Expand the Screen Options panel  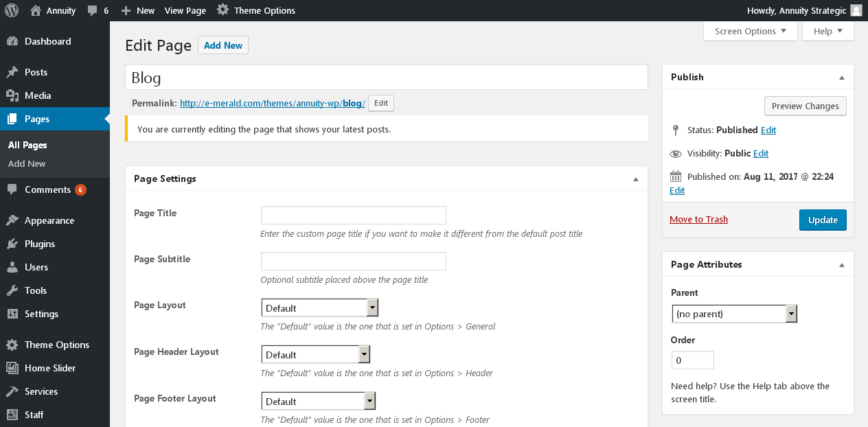coord(750,31)
